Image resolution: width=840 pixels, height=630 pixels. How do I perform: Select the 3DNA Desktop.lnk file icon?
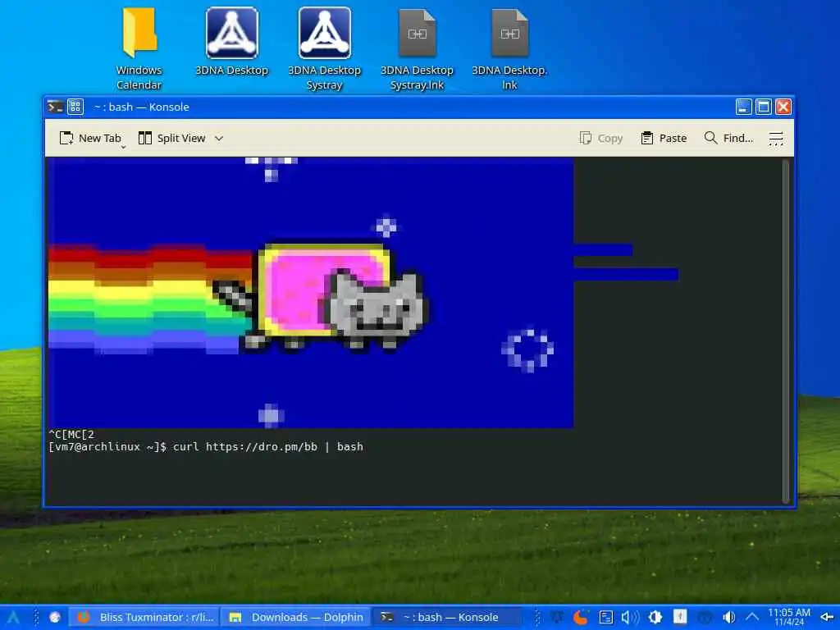509,49
